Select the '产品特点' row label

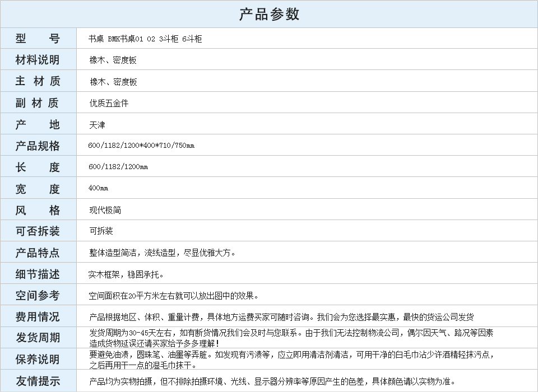click(x=38, y=253)
